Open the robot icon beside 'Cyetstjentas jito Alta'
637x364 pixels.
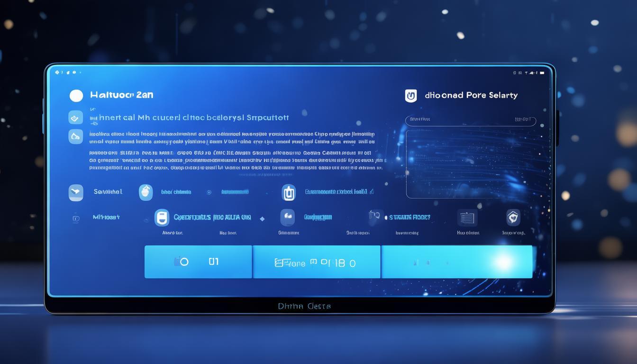click(162, 218)
